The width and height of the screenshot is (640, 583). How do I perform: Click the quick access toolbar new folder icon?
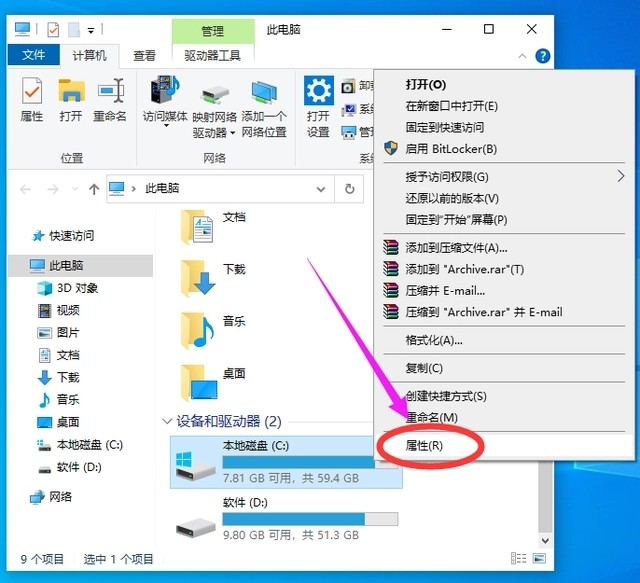point(74,30)
